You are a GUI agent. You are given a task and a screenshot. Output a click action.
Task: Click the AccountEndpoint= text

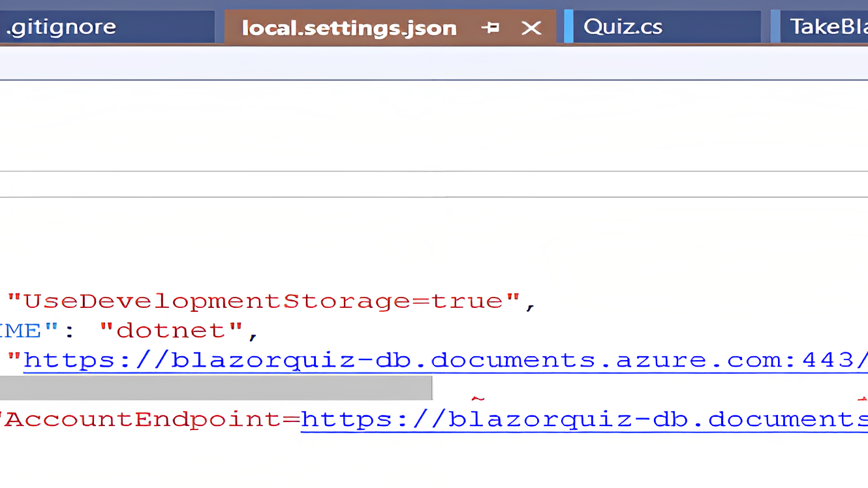pyautogui.click(x=152, y=419)
